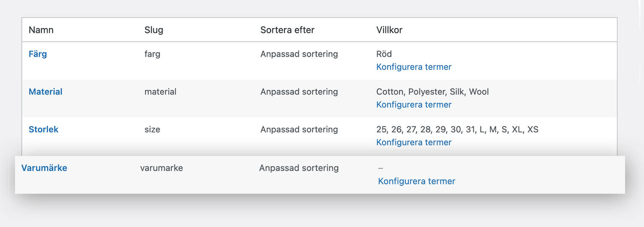Click Konfigurera termer for Storlek
This screenshot has height=227, width=644.
click(x=414, y=143)
